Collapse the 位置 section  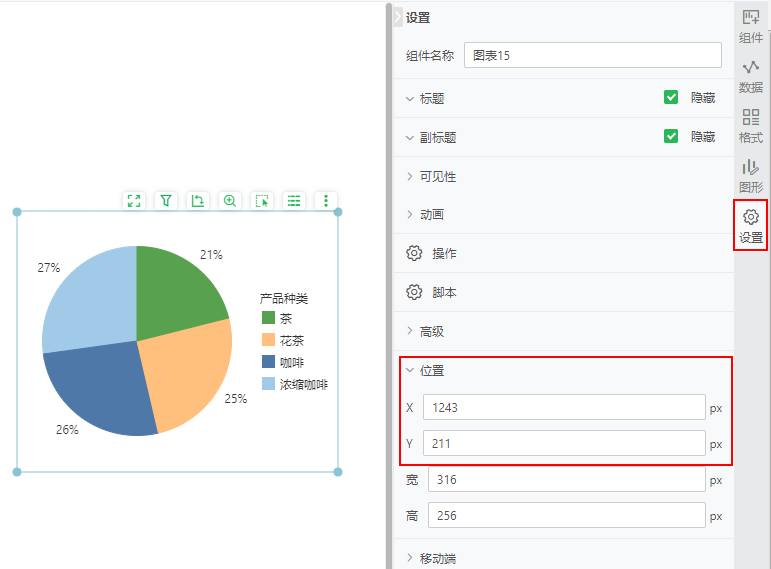[x=431, y=370]
